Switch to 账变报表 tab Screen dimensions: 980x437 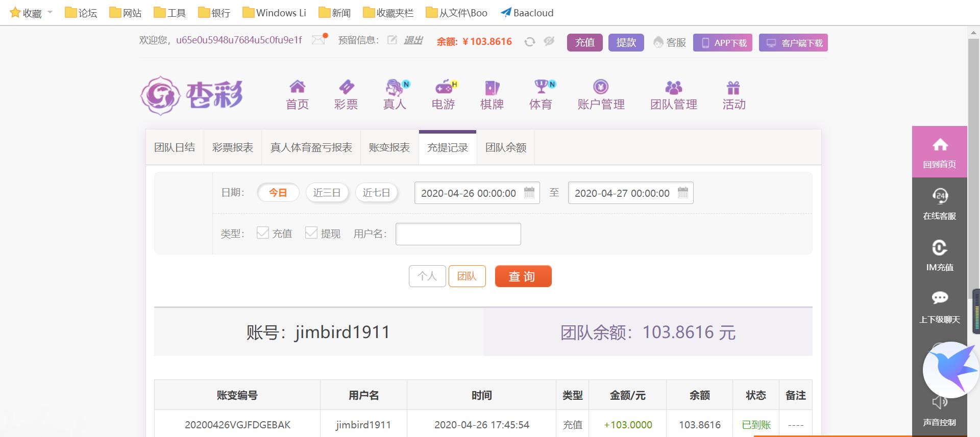(x=389, y=147)
